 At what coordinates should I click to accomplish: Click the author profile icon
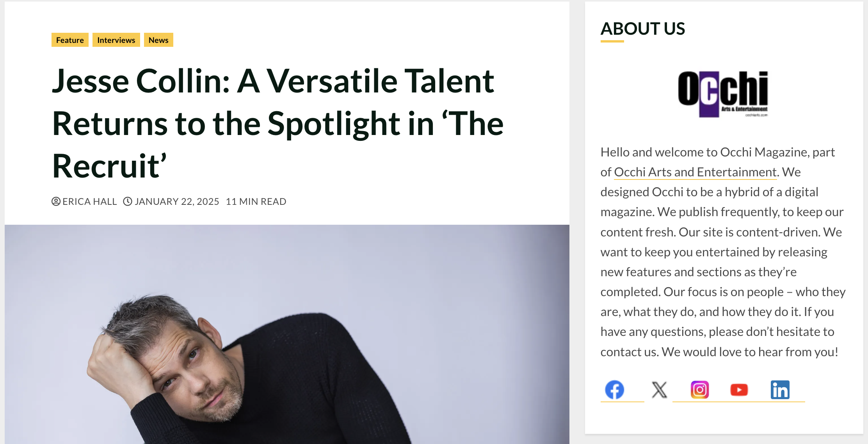56,201
